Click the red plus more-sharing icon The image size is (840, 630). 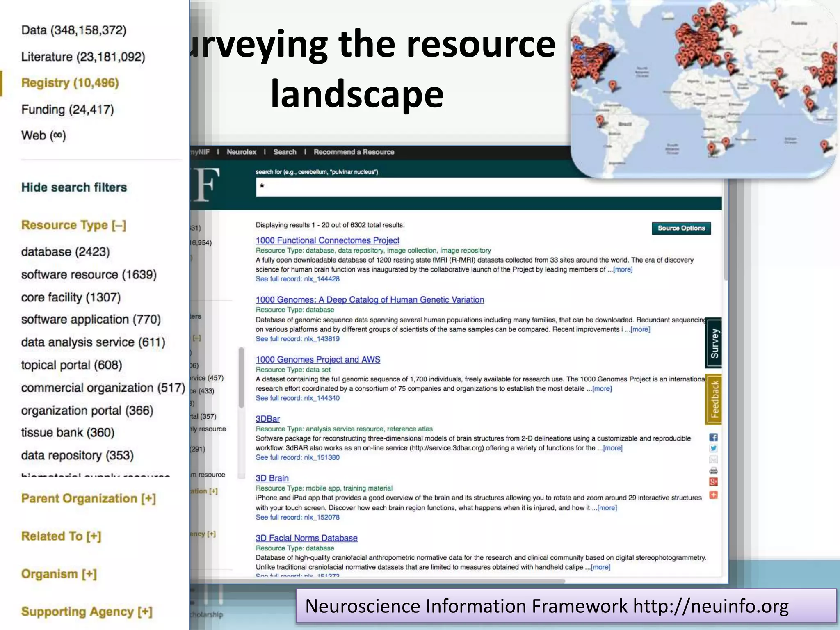(x=713, y=495)
